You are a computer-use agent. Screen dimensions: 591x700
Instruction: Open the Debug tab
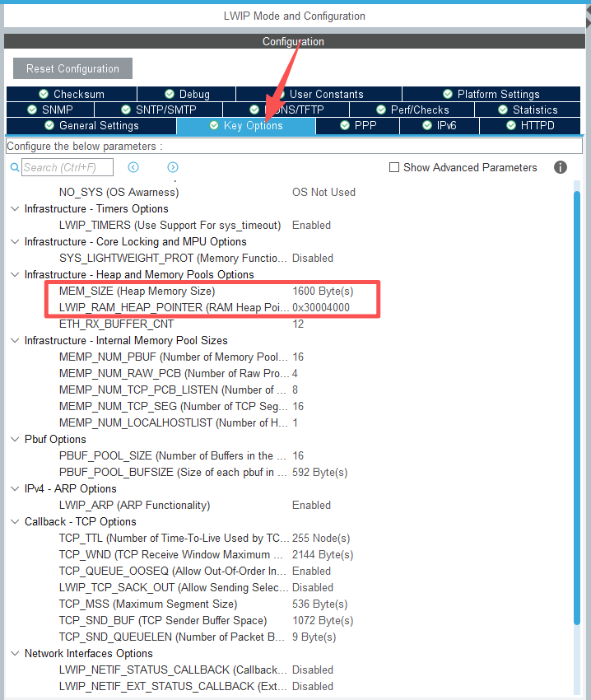pos(187,94)
